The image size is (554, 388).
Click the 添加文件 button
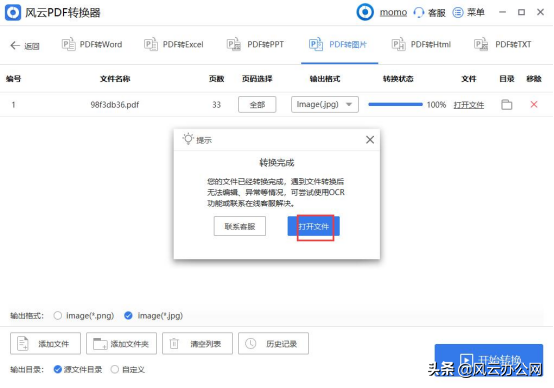click(x=45, y=343)
